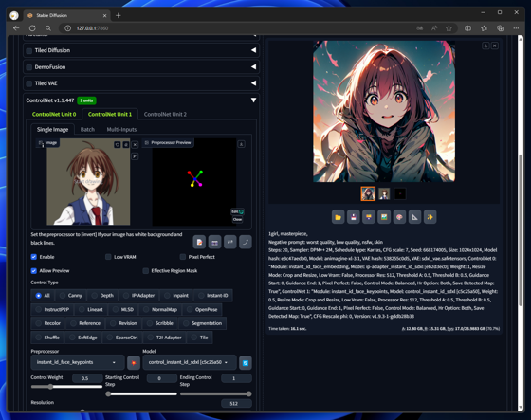Open the Batch tab
The image size is (531, 420).
coord(87,129)
